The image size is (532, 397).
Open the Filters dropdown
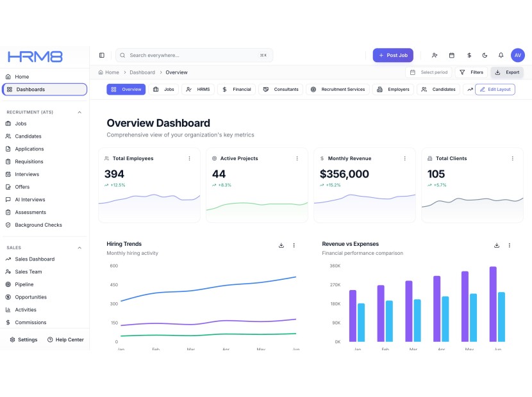pos(471,72)
